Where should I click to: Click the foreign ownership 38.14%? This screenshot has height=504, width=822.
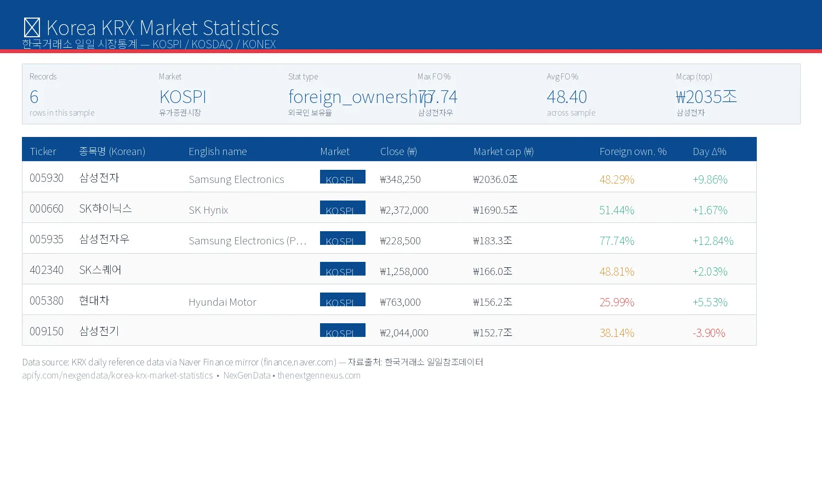point(617,333)
